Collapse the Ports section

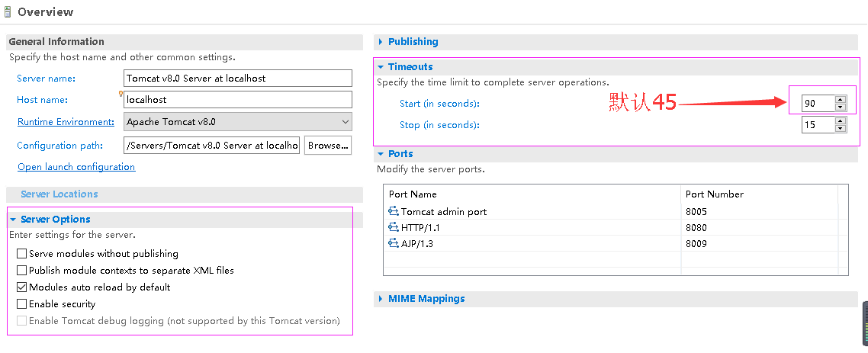(381, 154)
